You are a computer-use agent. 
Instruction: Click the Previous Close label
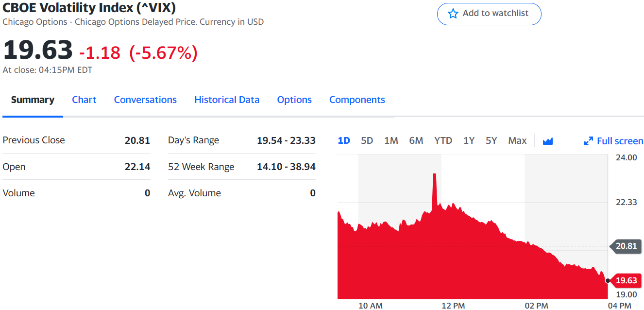[34, 140]
